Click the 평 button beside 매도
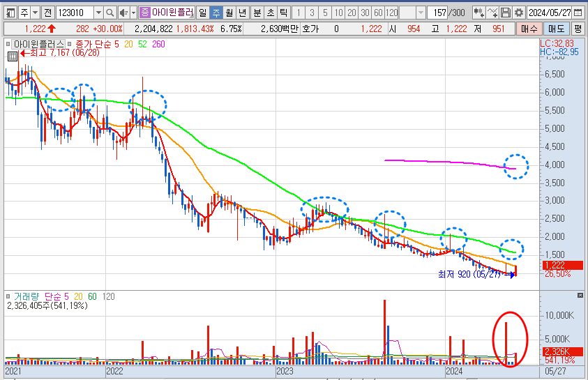This screenshot has height=380, width=588. [x=578, y=29]
